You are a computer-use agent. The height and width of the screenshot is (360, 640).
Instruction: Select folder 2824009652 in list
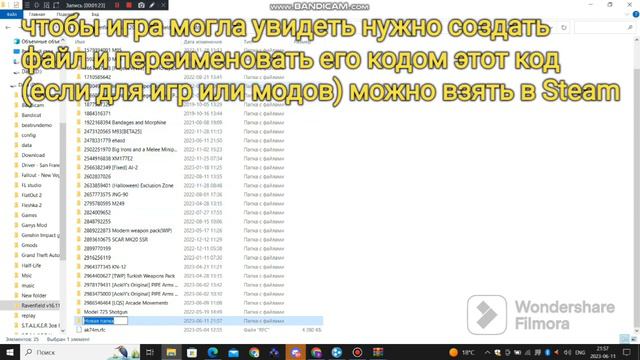click(x=97, y=212)
